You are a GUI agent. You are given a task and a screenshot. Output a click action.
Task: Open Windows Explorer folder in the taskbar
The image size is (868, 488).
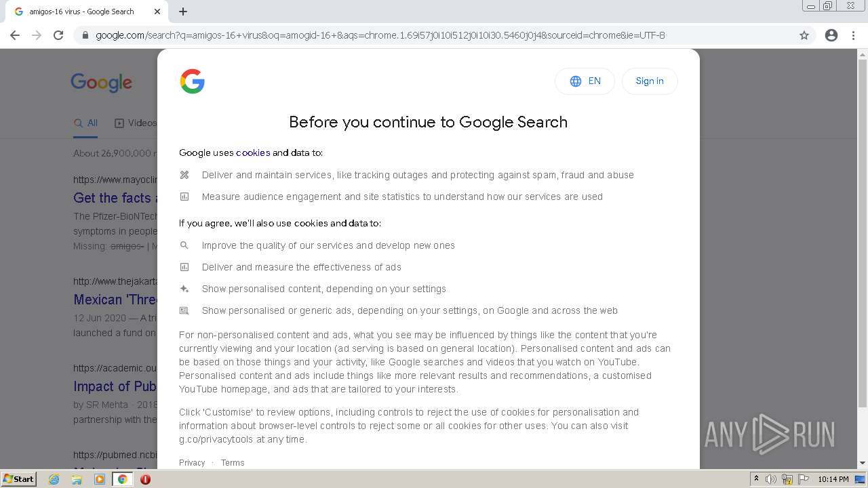[77, 479]
